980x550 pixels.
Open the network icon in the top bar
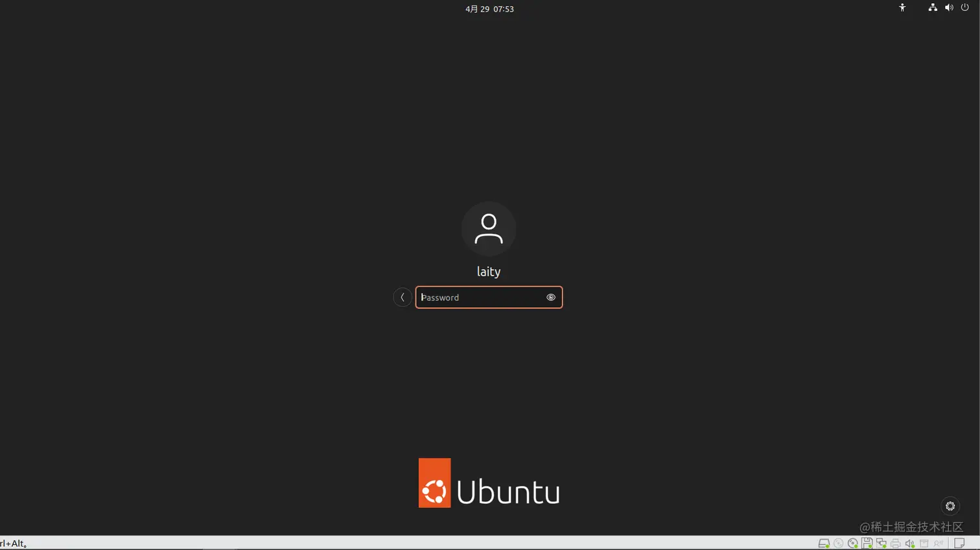(x=933, y=8)
